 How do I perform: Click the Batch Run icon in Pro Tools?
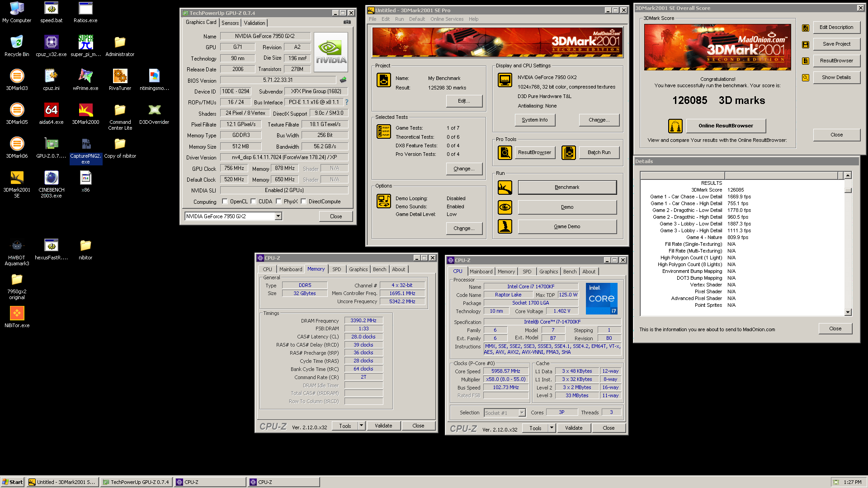(x=569, y=153)
